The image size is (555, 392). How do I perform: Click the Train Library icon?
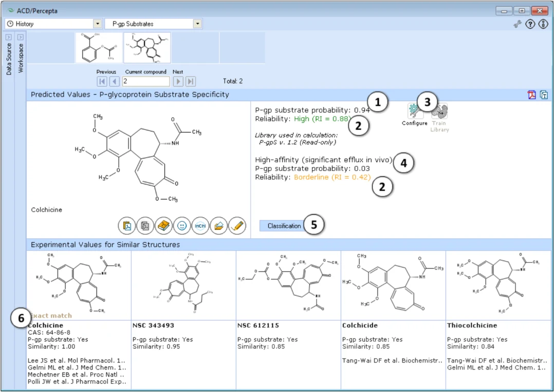coord(439,111)
